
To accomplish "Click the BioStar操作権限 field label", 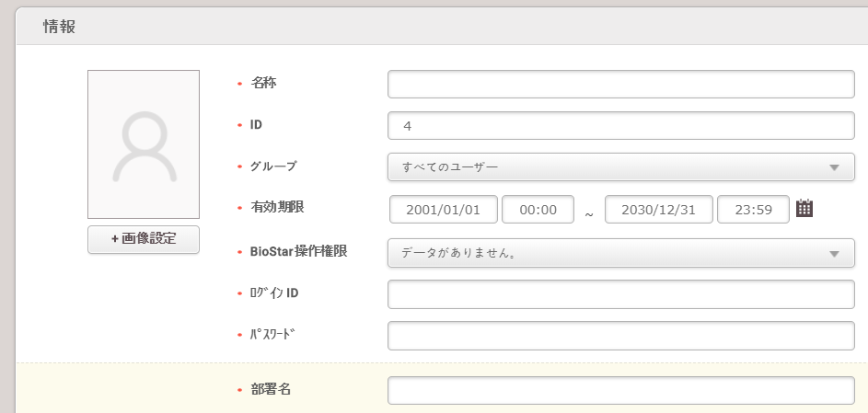I will [x=298, y=251].
